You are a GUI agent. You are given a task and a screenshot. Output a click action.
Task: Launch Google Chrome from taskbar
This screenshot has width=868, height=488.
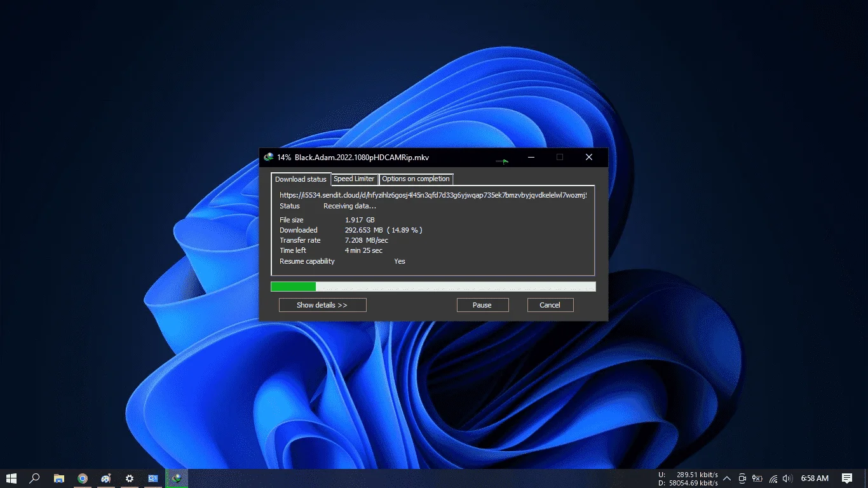pos(83,478)
